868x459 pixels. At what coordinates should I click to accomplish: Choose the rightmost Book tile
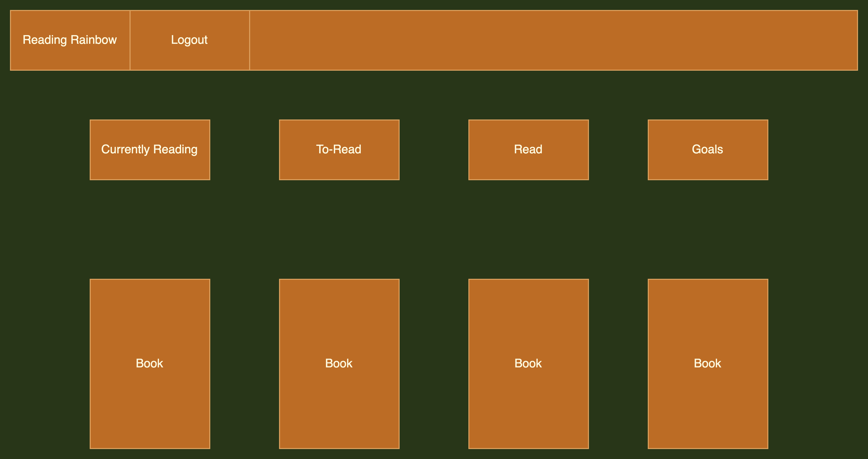click(708, 363)
